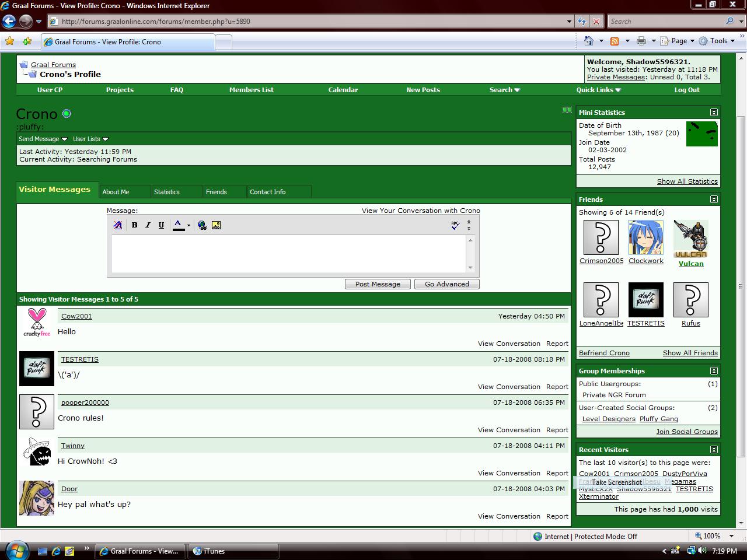Collapse the Friends panel

click(x=713, y=199)
